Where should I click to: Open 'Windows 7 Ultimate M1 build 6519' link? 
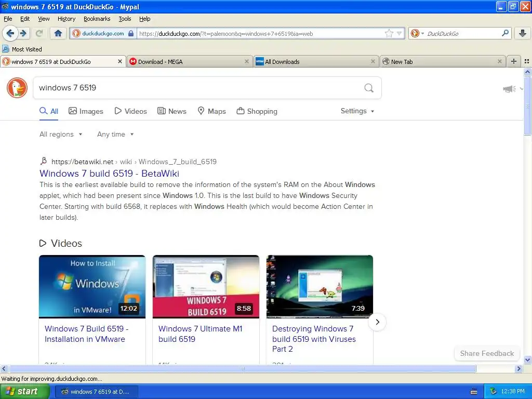tap(200, 334)
